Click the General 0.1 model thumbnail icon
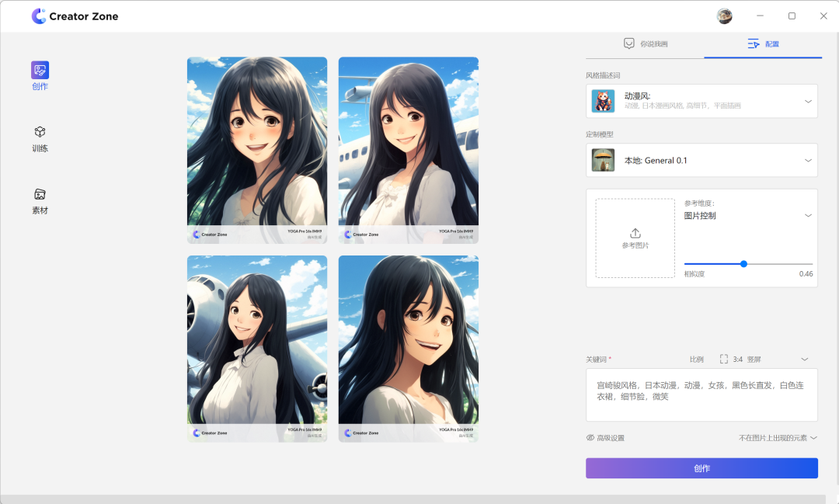This screenshot has width=839, height=504. pyautogui.click(x=603, y=160)
